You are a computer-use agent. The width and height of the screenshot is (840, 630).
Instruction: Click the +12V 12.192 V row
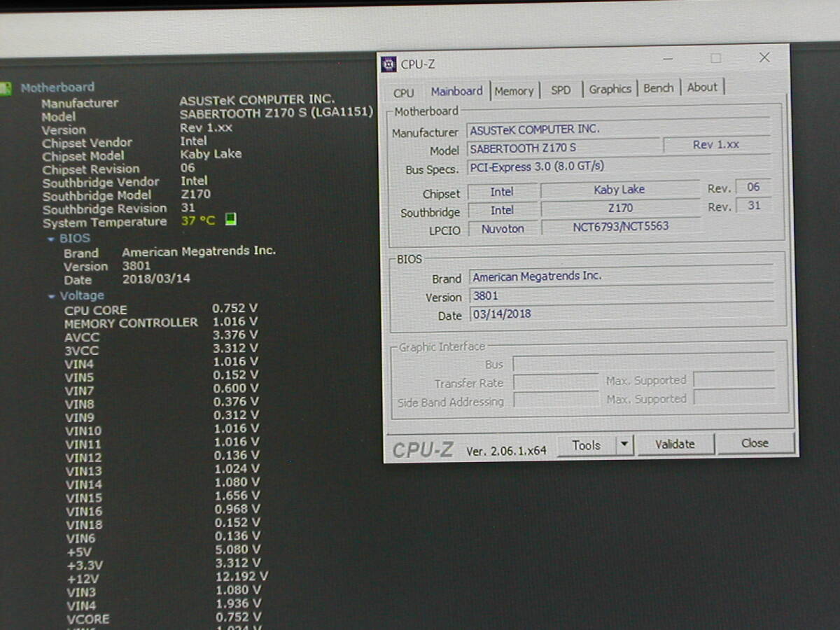tap(167, 577)
